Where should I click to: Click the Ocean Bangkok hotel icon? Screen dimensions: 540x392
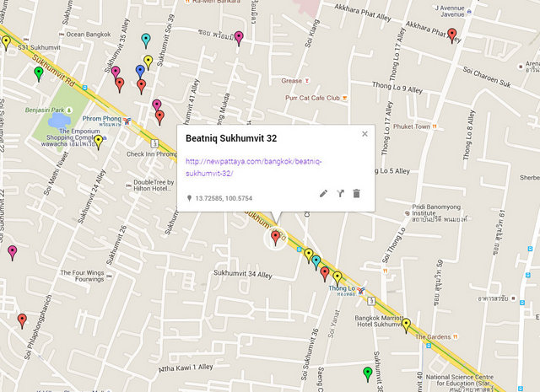(62, 35)
